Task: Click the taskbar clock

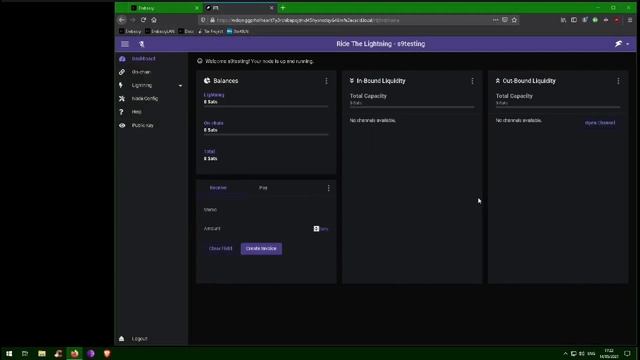Action: click(x=609, y=353)
